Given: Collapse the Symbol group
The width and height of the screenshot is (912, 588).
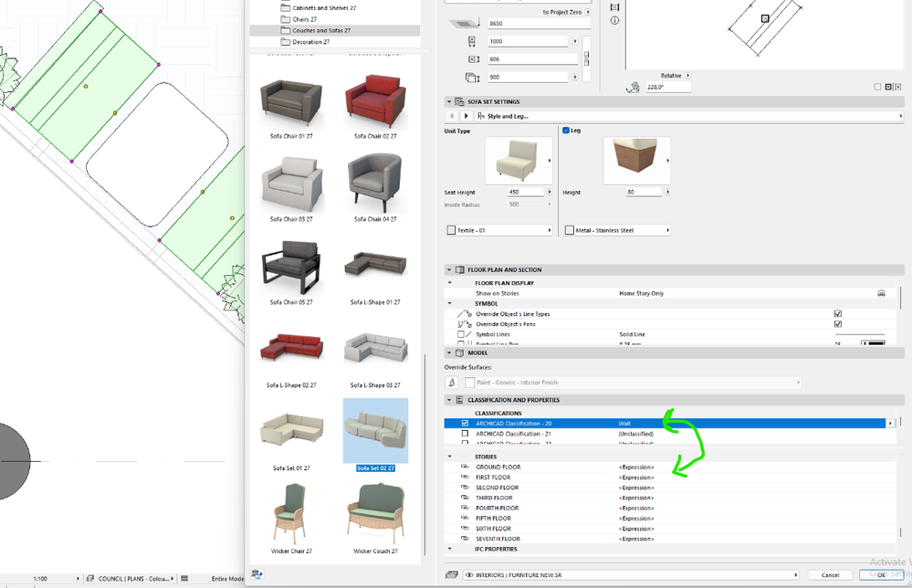Looking at the screenshot, I should 449,304.
